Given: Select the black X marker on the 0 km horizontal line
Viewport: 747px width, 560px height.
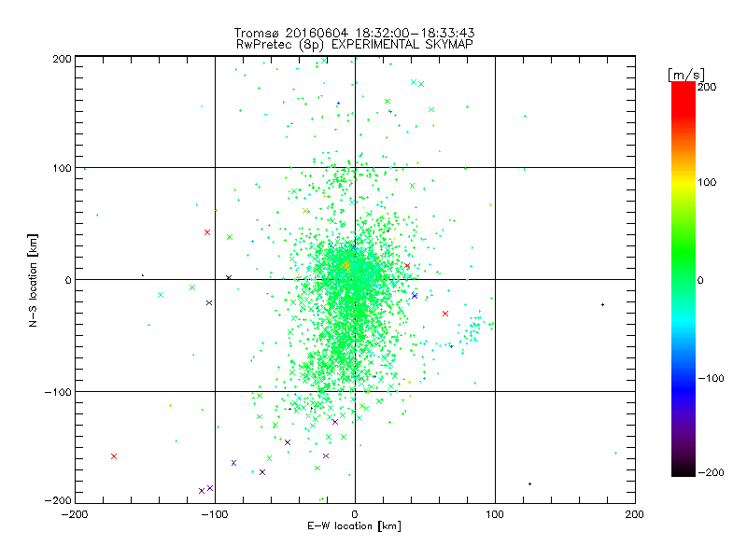Looking at the screenshot, I should click(x=229, y=277).
